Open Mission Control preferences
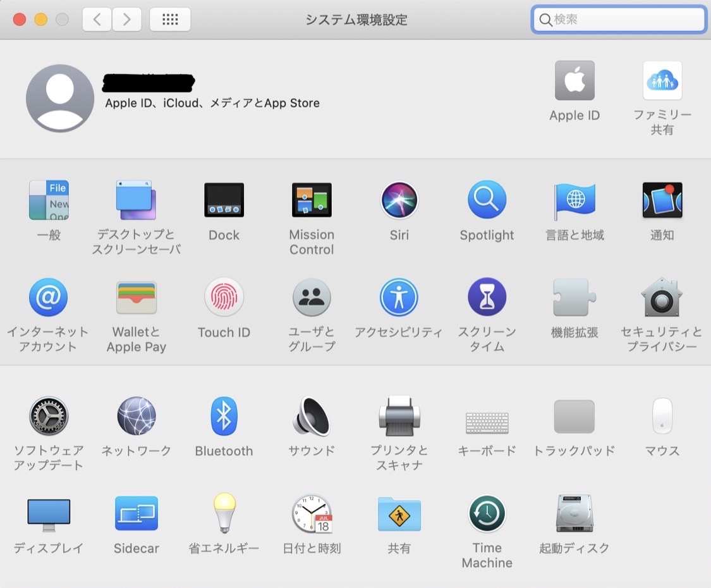Screen dimensions: 711x588 point(312,200)
